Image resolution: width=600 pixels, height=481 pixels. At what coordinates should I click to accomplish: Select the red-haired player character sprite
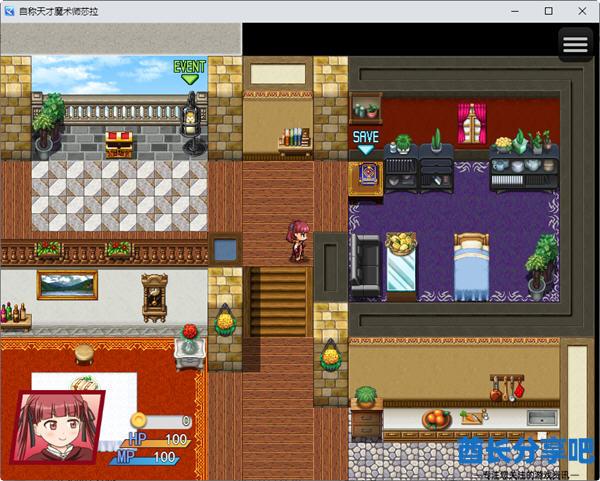point(297,240)
